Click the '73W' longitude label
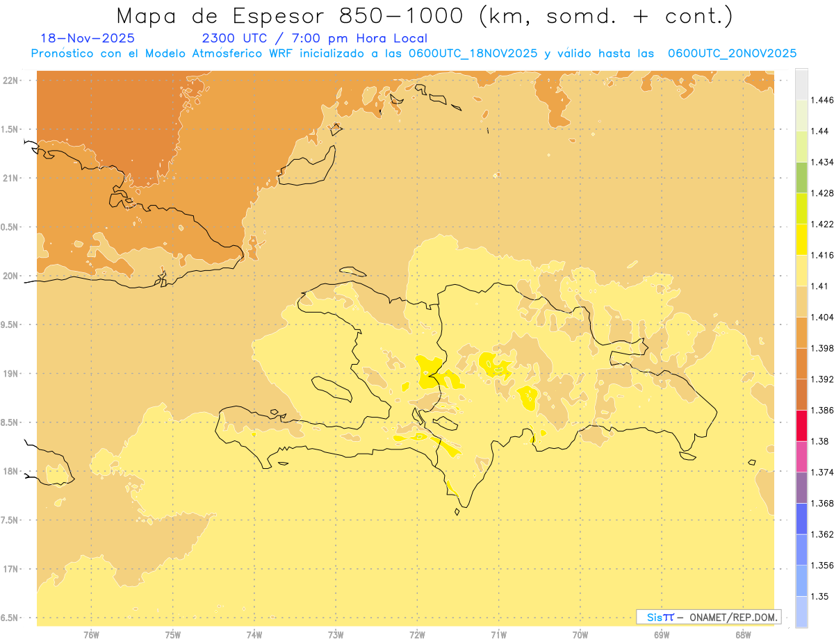Viewport: 834px width, 644px height. (x=336, y=635)
